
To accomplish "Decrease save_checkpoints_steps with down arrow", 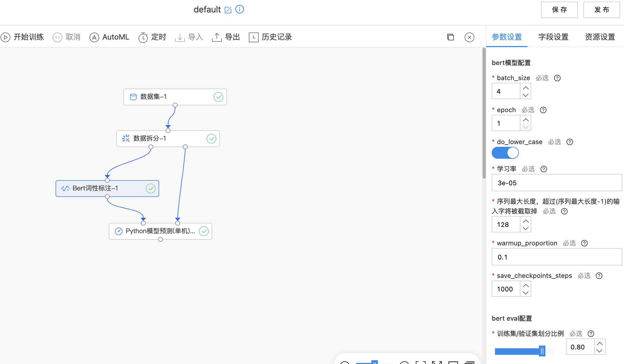I will click(526, 293).
